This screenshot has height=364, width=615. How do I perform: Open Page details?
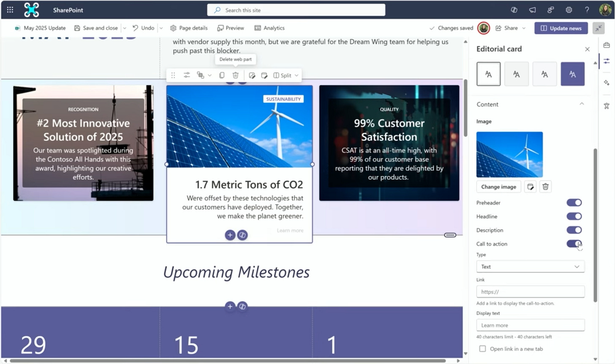pos(189,28)
